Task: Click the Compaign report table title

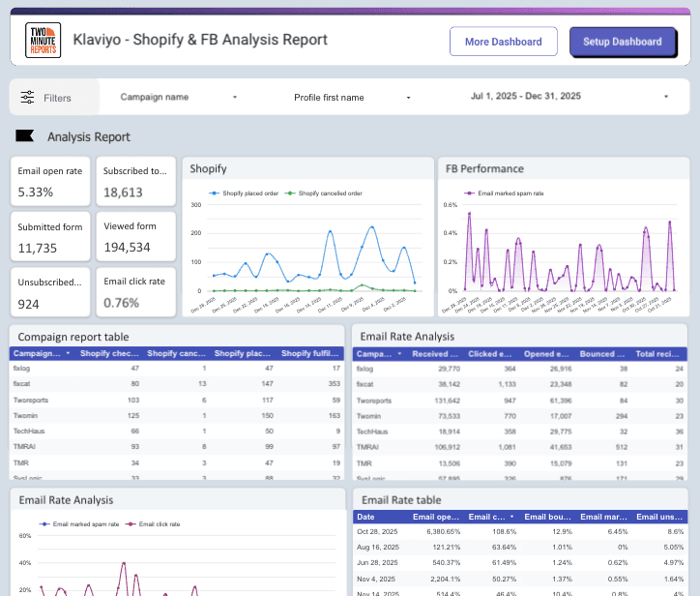Action: (x=73, y=337)
